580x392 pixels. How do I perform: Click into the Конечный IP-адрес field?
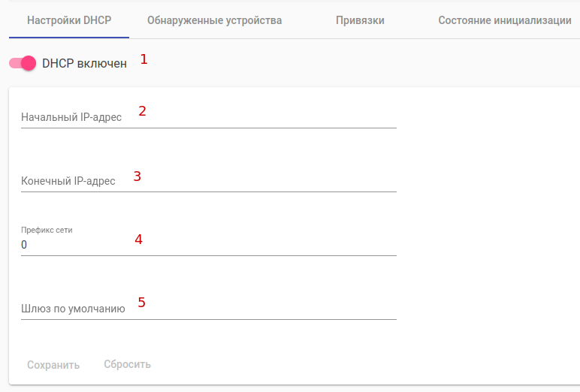click(208, 181)
